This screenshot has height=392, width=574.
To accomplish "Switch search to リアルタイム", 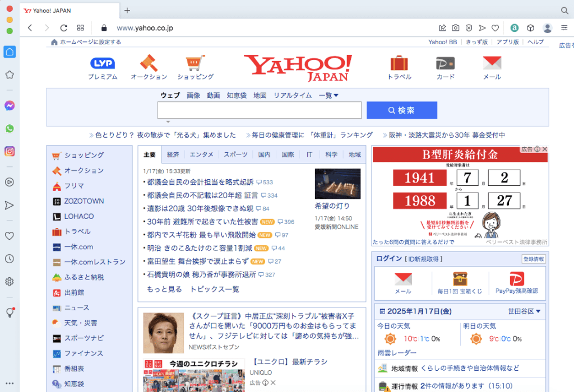I will (x=293, y=95).
